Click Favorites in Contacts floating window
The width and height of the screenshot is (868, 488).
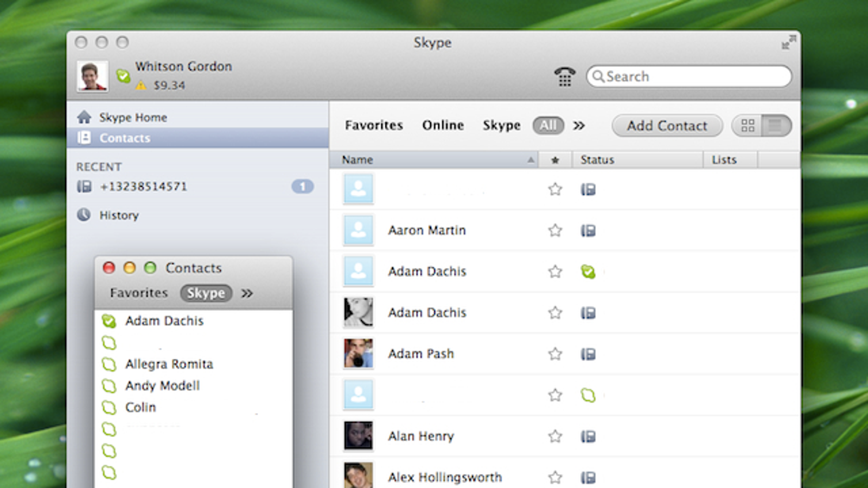tap(139, 293)
